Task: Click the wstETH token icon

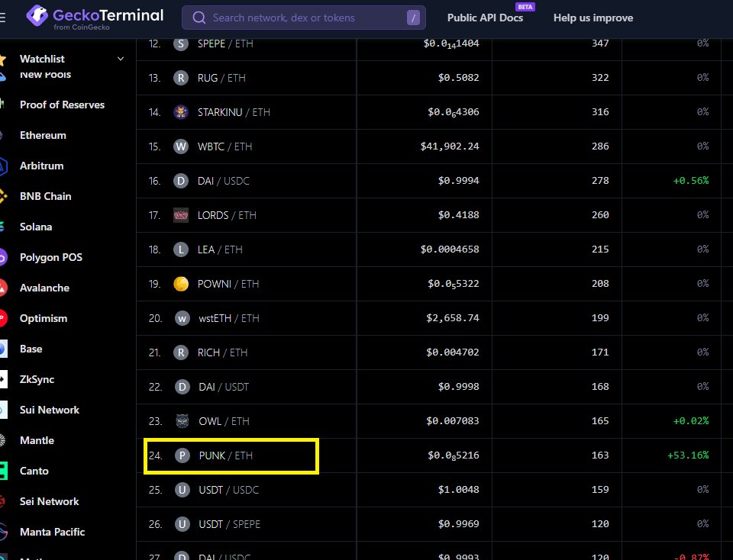Action: coord(182,319)
